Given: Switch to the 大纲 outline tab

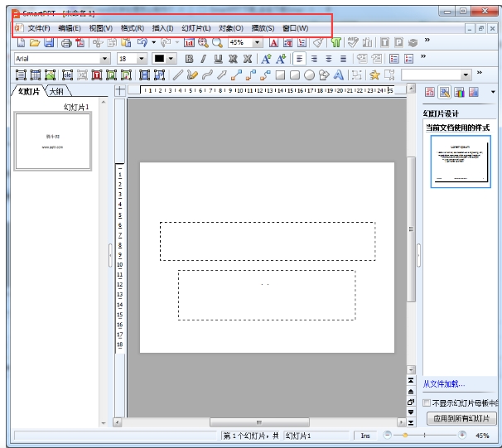Looking at the screenshot, I should pyautogui.click(x=56, y=92).
